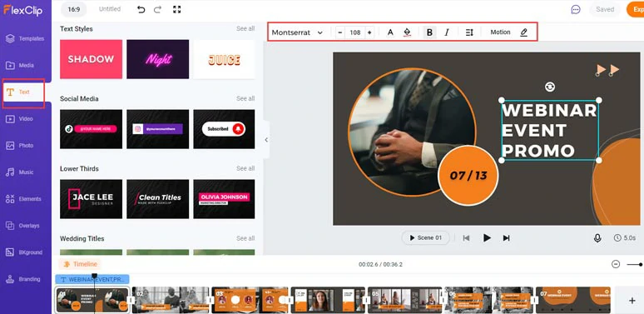644x314 pixels.
Task: Select the WEBINAR EVENT text track clip
Action: pos(92,280)
